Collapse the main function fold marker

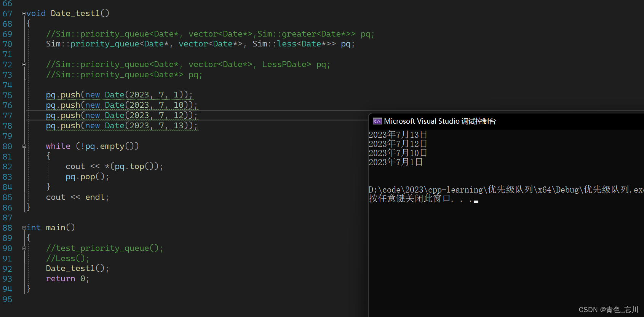tap(24, 228)
